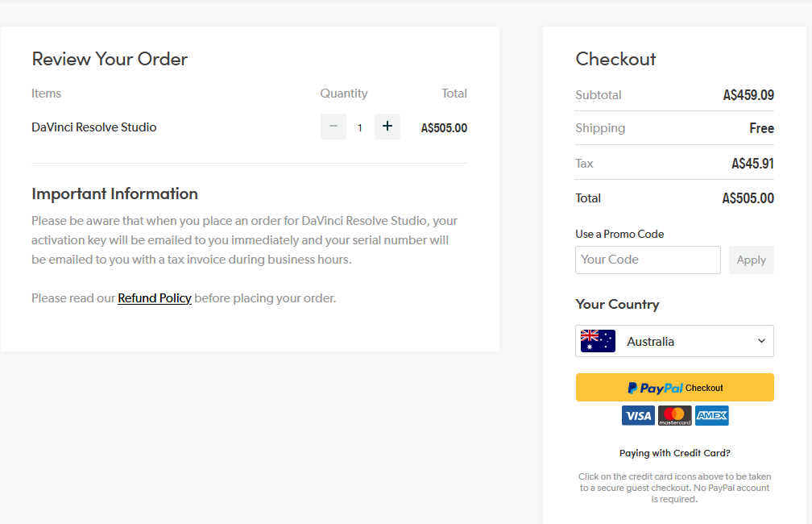Click the Paying with Credit Card? text
The width and height of the screenshot is (812, 524).
(x=675, y=453)
